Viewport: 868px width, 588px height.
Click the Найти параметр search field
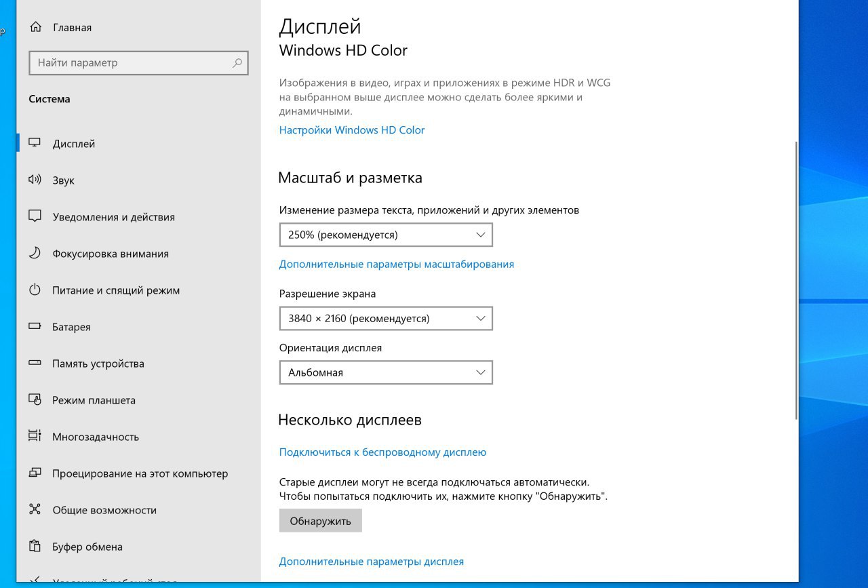(138, 62)
